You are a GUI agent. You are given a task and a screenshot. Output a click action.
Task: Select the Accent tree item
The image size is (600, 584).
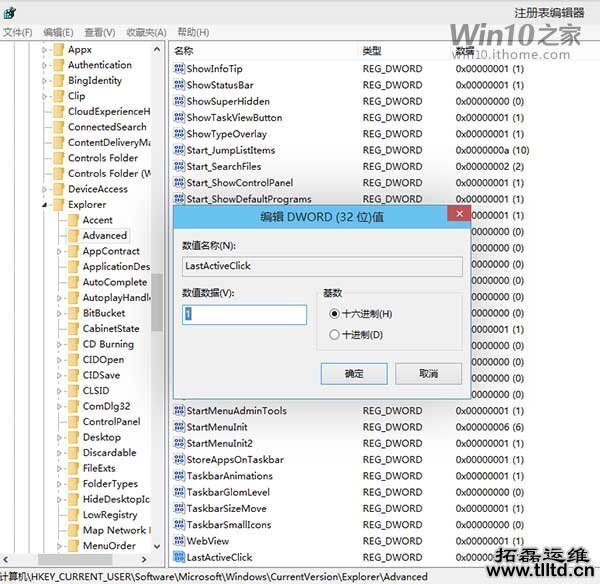click(98, 220)
